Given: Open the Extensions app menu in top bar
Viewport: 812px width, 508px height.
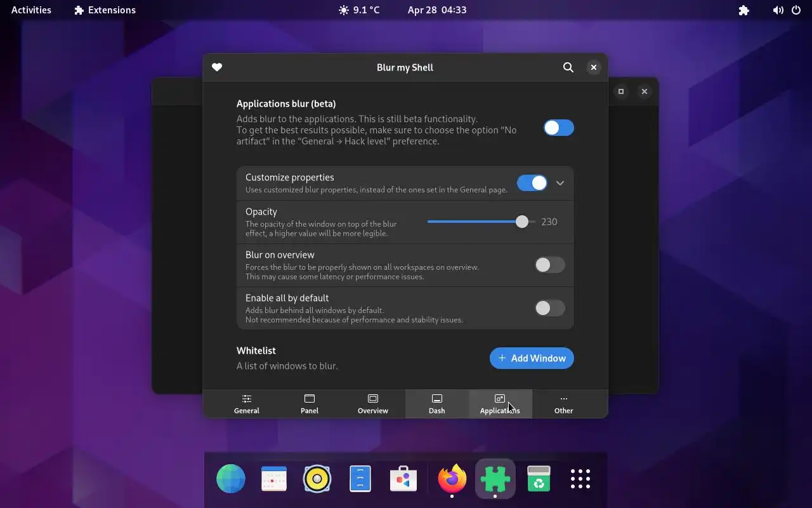Looking at the screenshot, I should pos(105,10).
